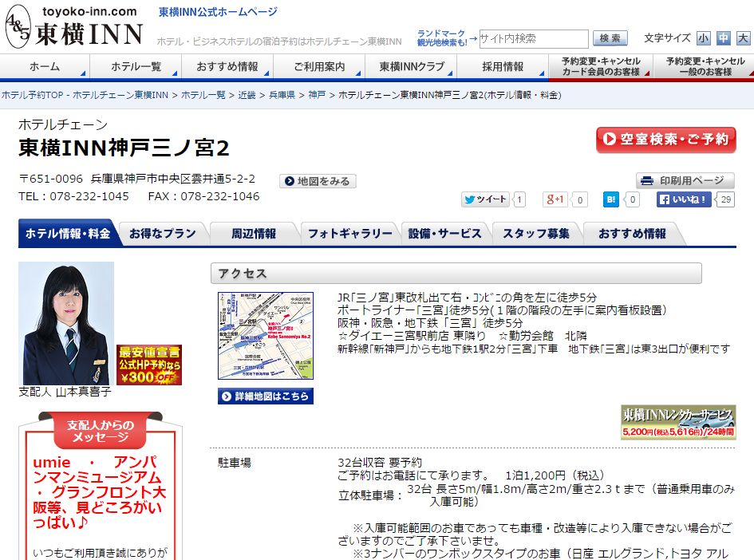Viewport: 754px width, 560px height.
Task: Open the access map thumbnail image
Action: pos(266,336)
